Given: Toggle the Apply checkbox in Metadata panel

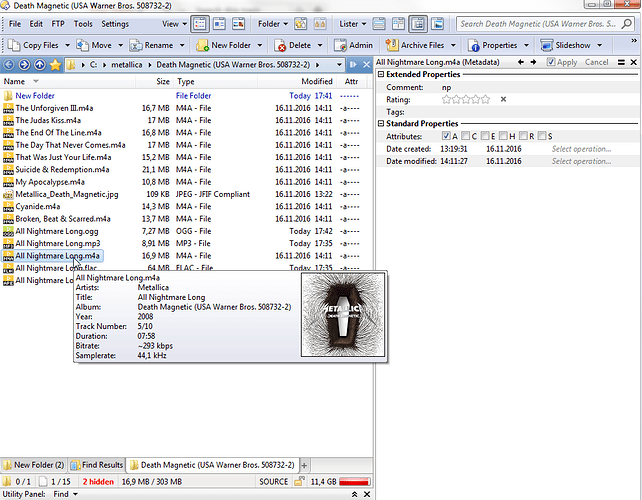Looking at the screenshot, I should pos(551,62).
